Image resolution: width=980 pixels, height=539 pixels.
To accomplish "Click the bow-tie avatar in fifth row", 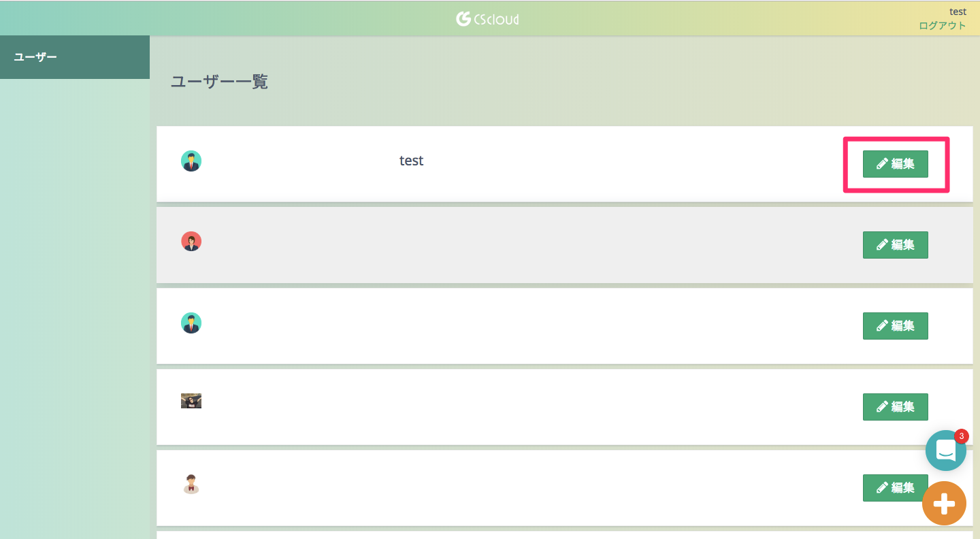I will point(191,484).
